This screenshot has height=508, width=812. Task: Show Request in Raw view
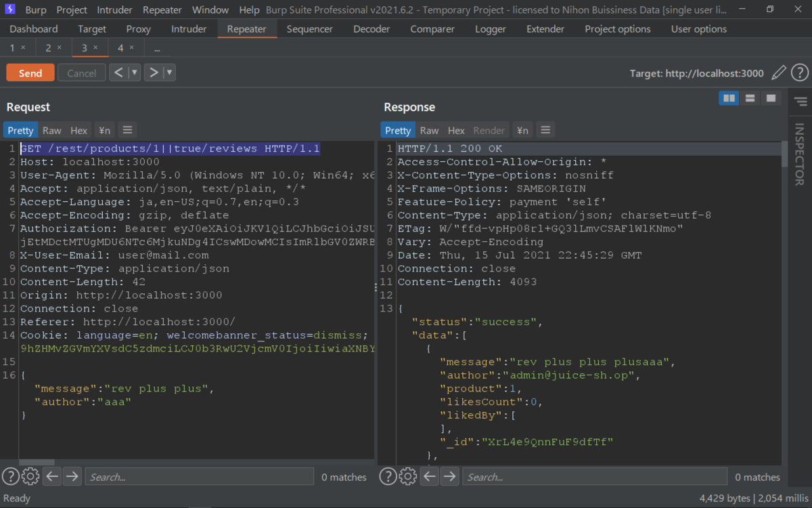(52, 130)
